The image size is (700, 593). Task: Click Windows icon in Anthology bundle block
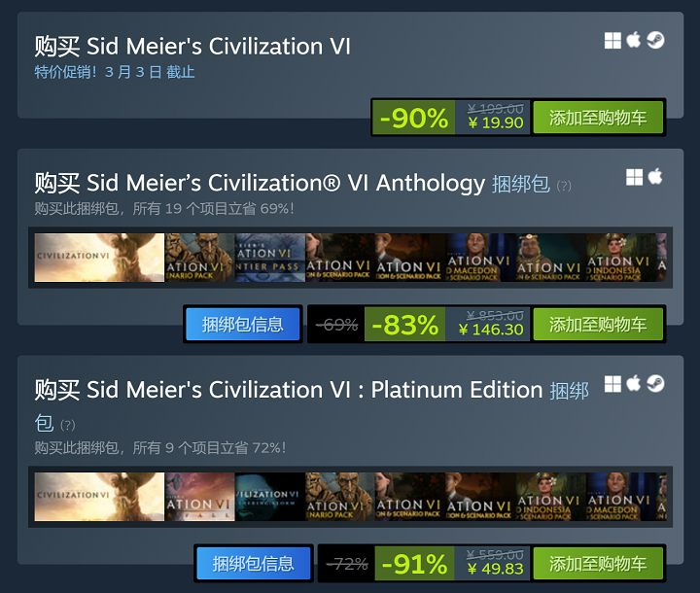(x=634, y=177)
